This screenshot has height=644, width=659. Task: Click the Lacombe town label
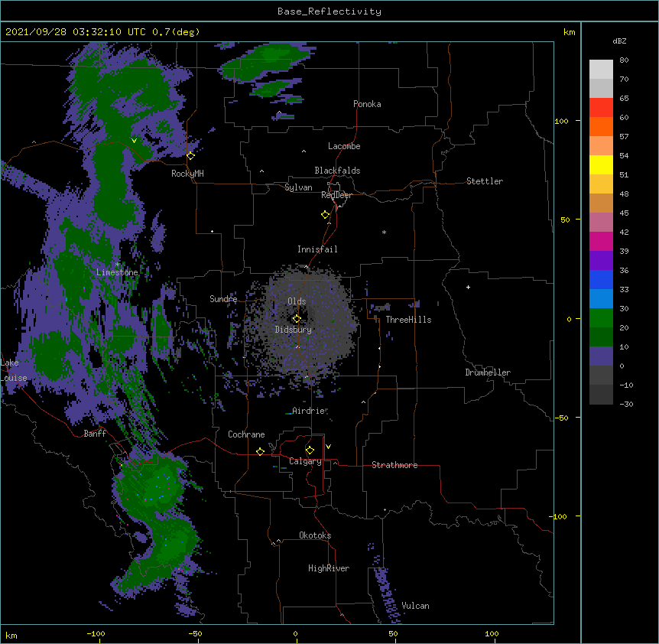point(344,146)
